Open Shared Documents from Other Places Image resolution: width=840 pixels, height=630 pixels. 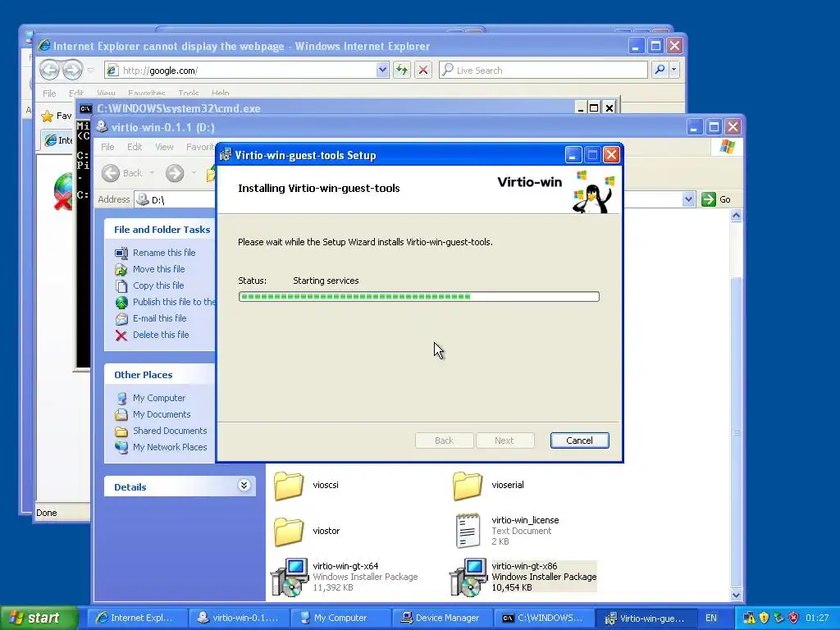[170, 431]
